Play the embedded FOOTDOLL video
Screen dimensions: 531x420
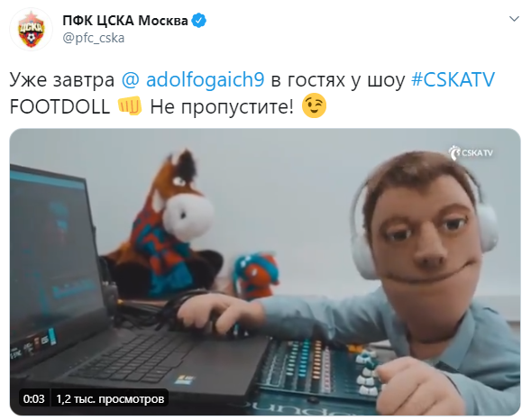(x=265, y=272)
